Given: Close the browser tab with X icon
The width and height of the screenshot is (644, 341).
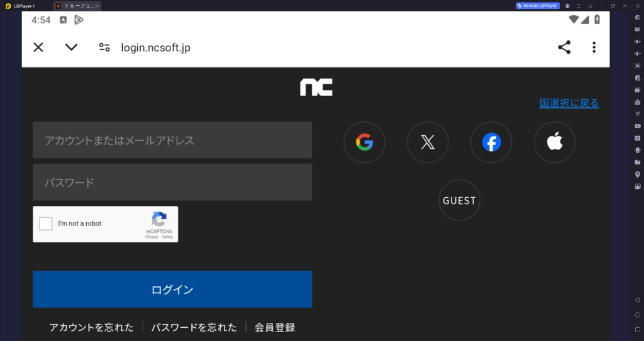Looking at the screenshot, I should click(x=38, y=47).
